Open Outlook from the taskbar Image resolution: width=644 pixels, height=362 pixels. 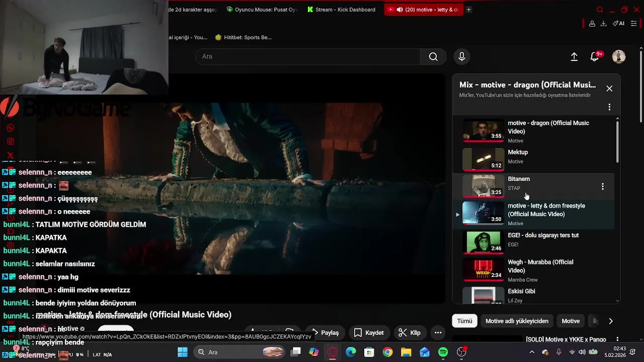pyautogui.click(x=425, y=352)
